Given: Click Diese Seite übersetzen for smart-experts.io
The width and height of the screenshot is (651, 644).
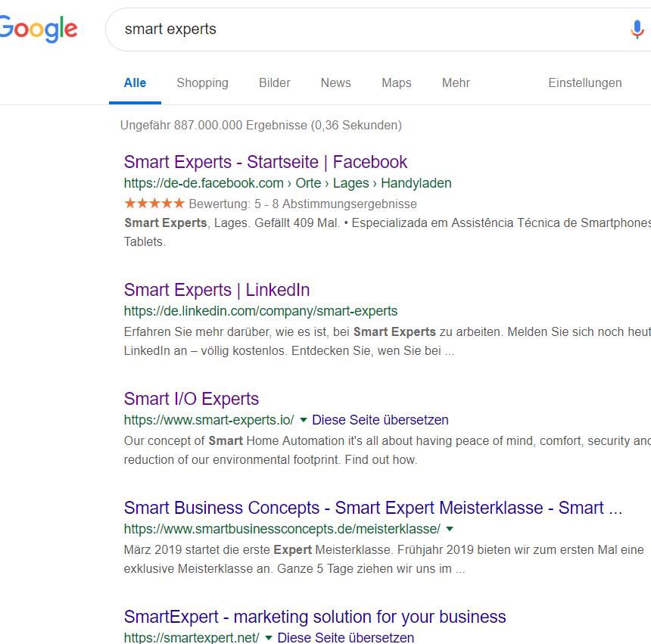Looking at the screenshot, I should (380, 420).
